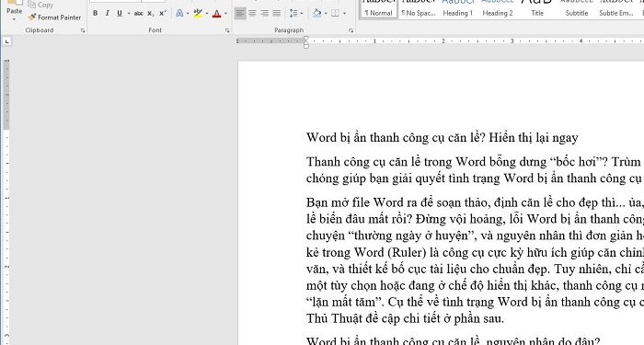Viewport: 644px width, 345px height.
Task: Apply strikethrough with the abc icon
Action: pos(138,13)
